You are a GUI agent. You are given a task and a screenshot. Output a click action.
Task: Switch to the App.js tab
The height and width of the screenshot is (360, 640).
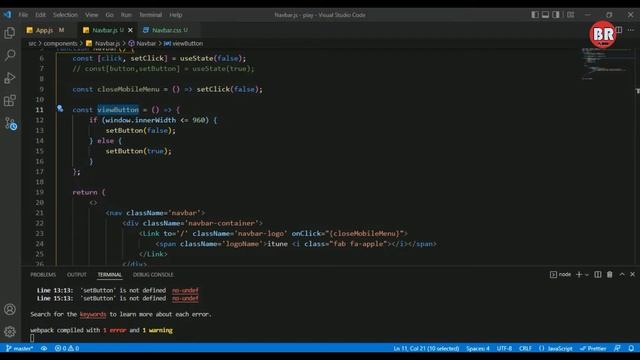(44, 30)
